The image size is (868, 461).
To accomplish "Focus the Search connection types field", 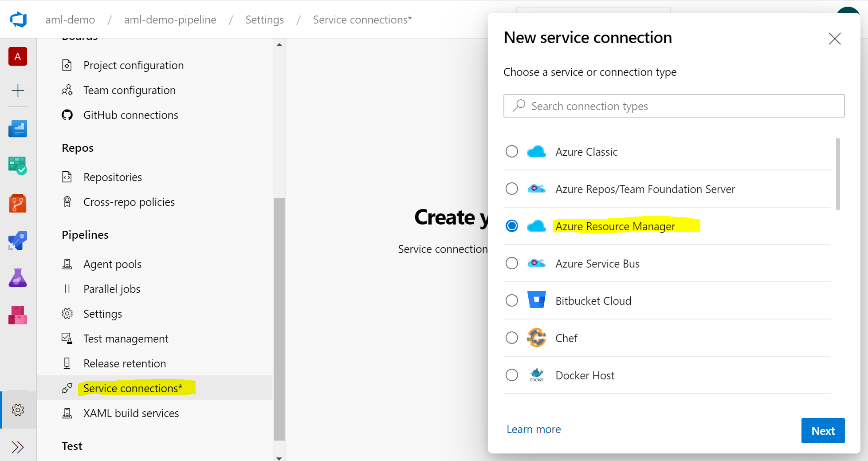I will click(674, 106).
